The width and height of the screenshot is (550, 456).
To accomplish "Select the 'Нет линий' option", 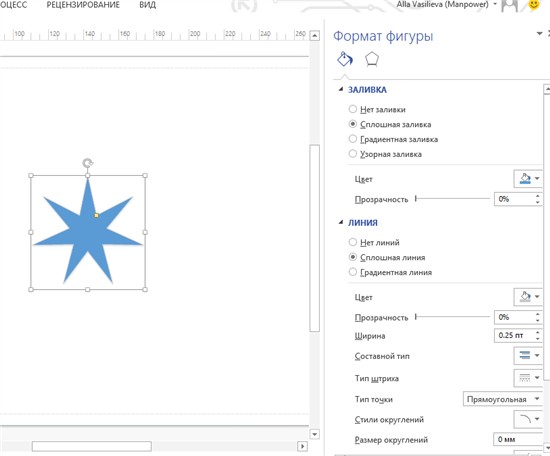I will tap(374, 242).
